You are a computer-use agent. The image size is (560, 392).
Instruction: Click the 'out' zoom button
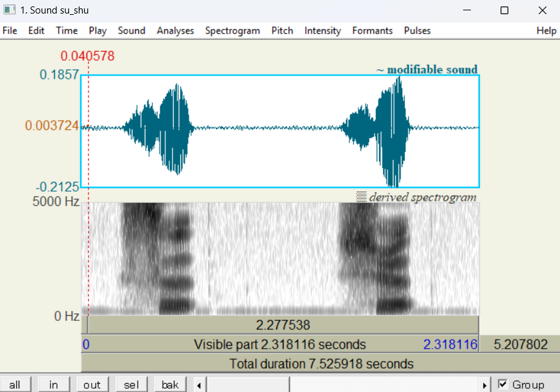92,384
